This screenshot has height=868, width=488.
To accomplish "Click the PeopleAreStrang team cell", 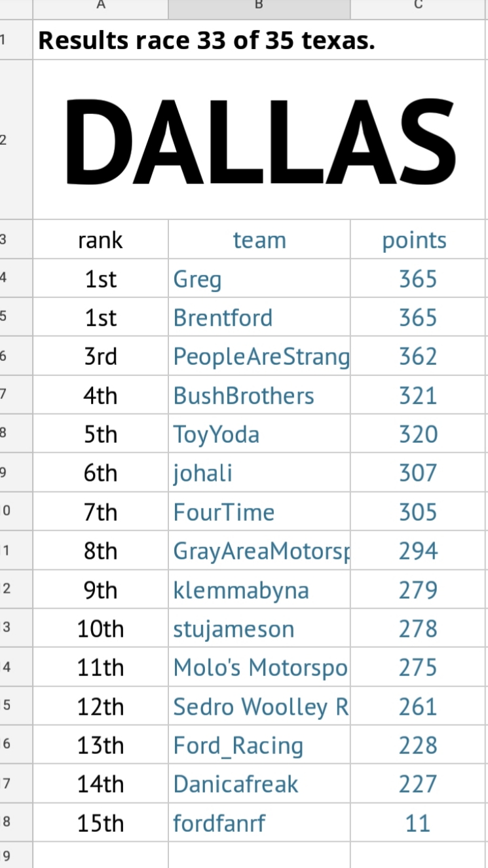I will 260,357.
